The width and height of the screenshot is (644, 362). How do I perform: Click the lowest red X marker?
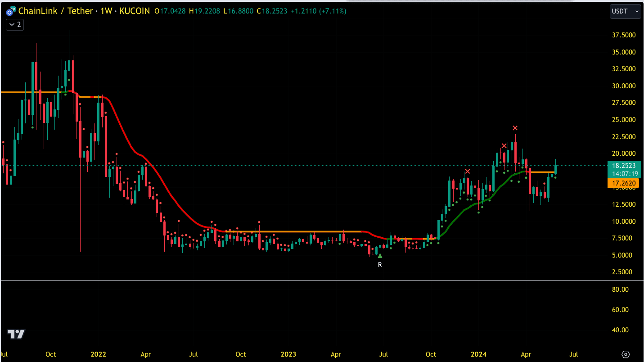(x=468, y=171)
